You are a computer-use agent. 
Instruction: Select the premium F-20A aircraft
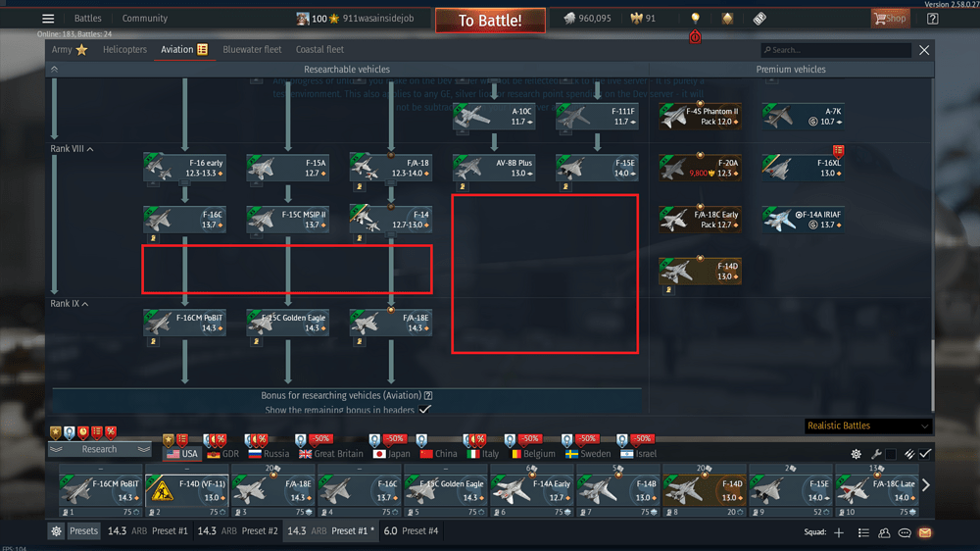point(700,168)
